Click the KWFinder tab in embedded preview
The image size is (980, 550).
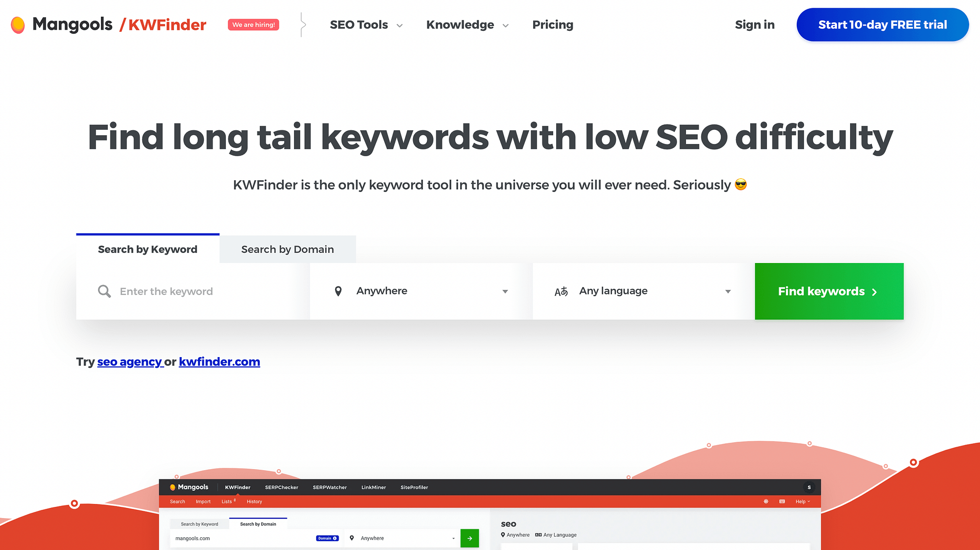(x=237, y=487)
